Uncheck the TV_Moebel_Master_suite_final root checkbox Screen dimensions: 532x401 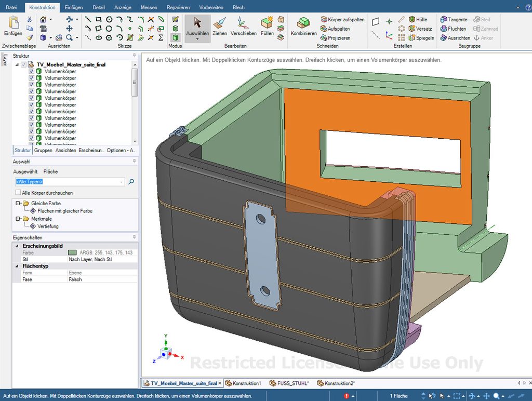click(23, 64)
